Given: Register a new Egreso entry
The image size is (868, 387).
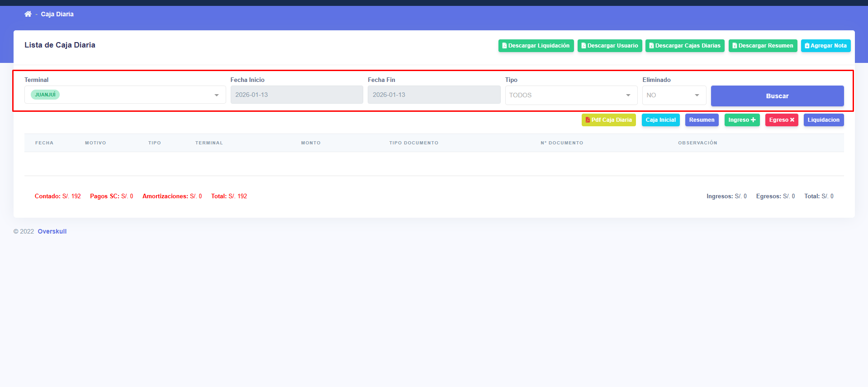Looking at the screenshot, I should 781,120.
